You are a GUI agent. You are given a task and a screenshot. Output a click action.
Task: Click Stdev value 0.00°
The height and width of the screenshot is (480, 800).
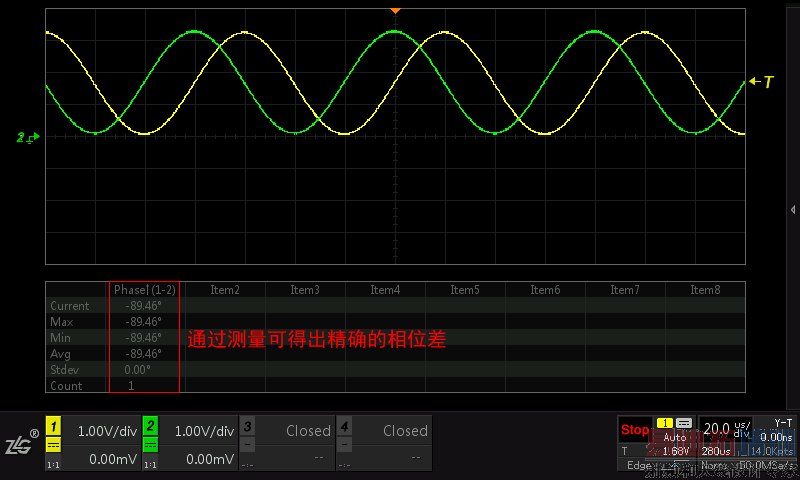tap(137, 370)
